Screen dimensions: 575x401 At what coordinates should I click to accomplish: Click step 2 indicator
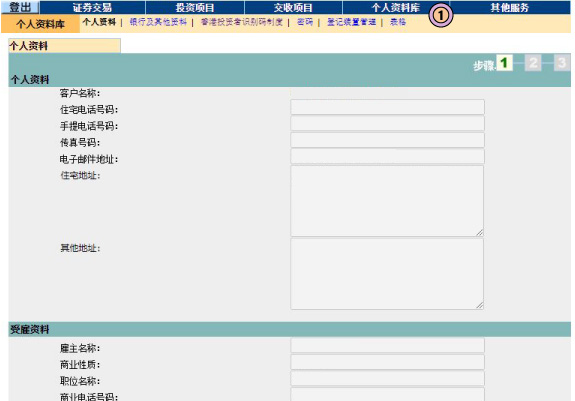click(x=533, y=63)
